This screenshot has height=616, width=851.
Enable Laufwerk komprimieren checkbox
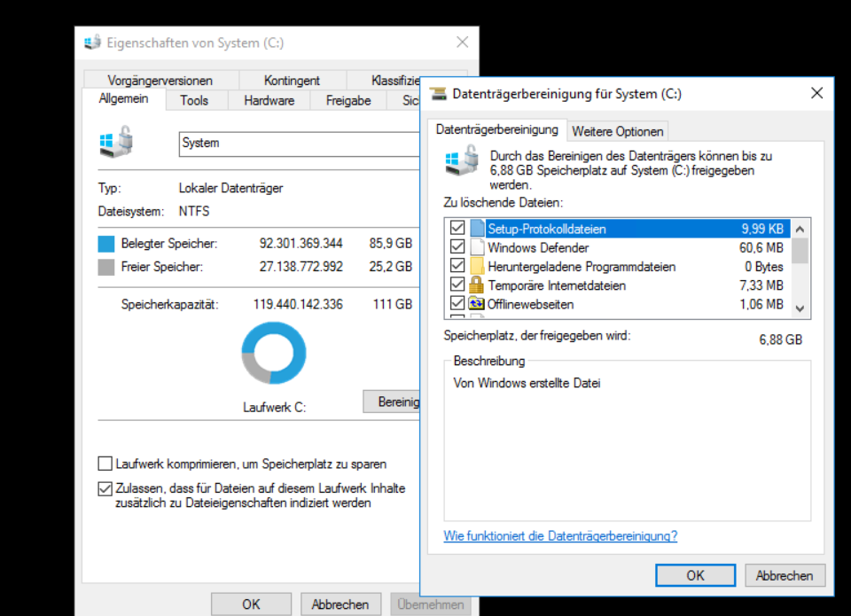[x=105, y=464]
